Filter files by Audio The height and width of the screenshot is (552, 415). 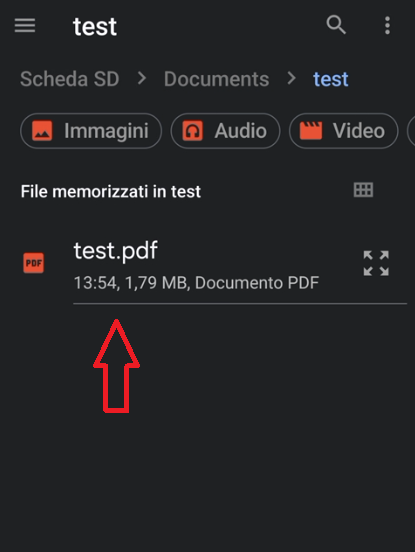click(x=225, y=131)
